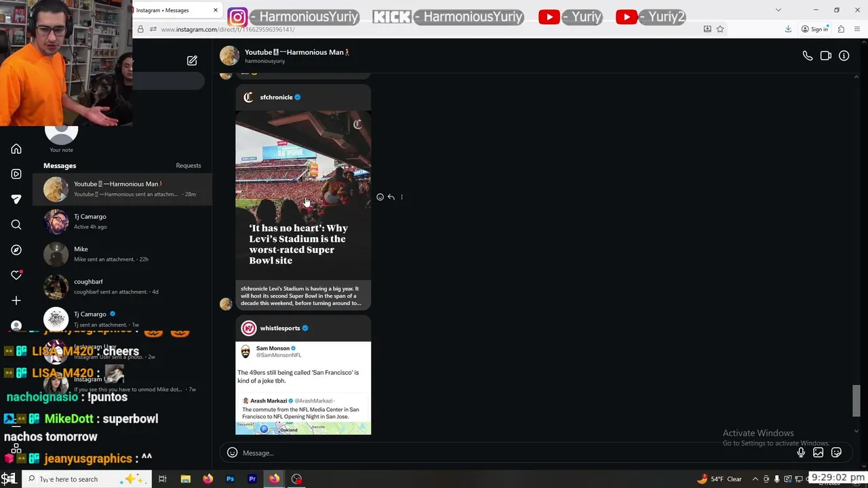Open the Explore compass icon
The image size is (868, 488).
tap(16, 250)
